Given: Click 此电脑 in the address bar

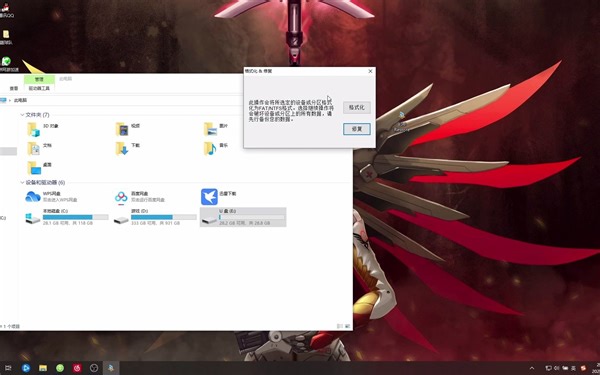Looking at the screenshot, I should click(20, 100).
